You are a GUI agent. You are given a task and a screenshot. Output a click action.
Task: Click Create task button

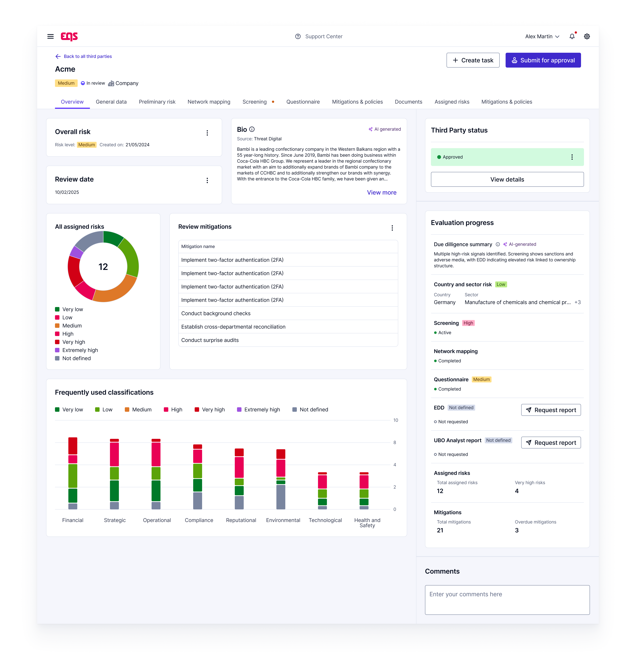pyautogui.click(x=473, y=60)
